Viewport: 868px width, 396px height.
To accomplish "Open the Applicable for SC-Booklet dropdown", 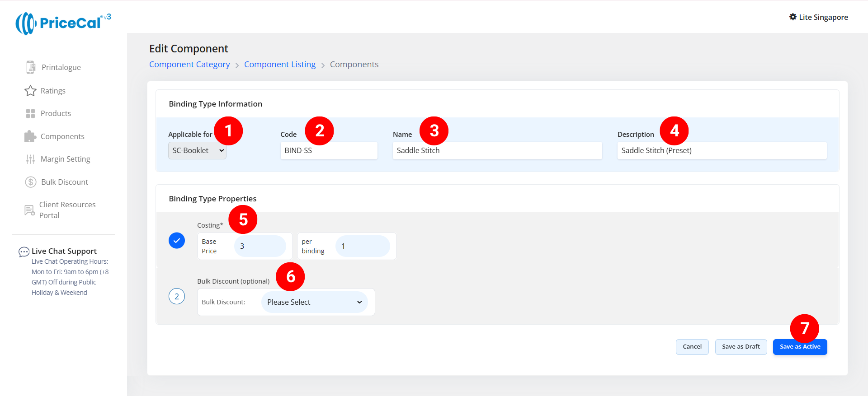I will tap(197, 150).
